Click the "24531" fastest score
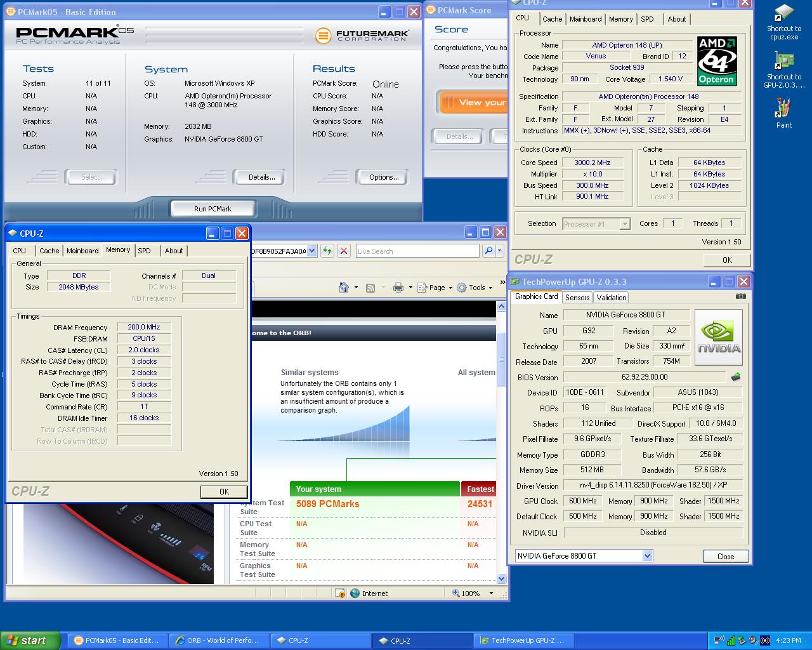The image size is (812, 650). click(480, 504)
